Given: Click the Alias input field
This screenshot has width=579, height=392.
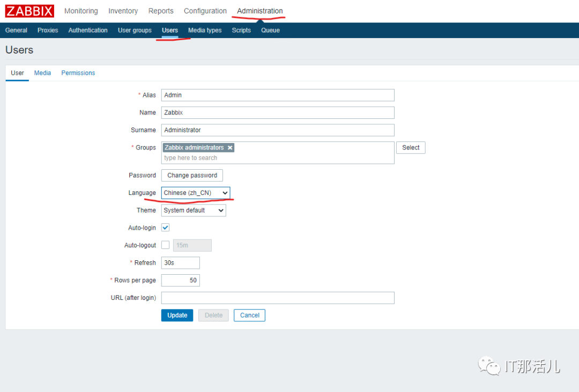Looking at the screenshot, I should 278,95.
